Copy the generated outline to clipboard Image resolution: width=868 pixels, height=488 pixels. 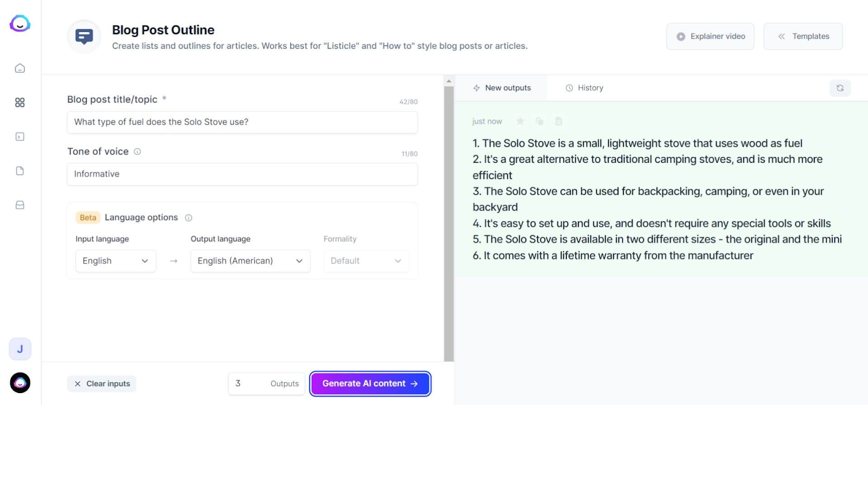point(539,121)
